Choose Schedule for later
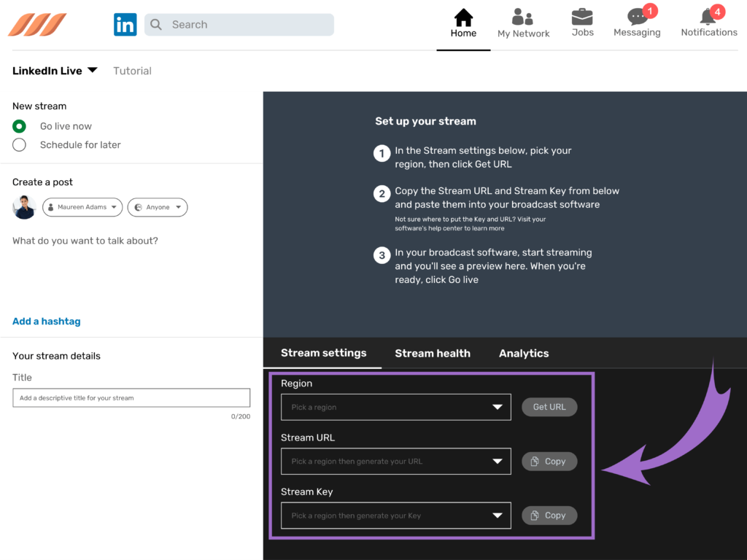 [19, 144]
